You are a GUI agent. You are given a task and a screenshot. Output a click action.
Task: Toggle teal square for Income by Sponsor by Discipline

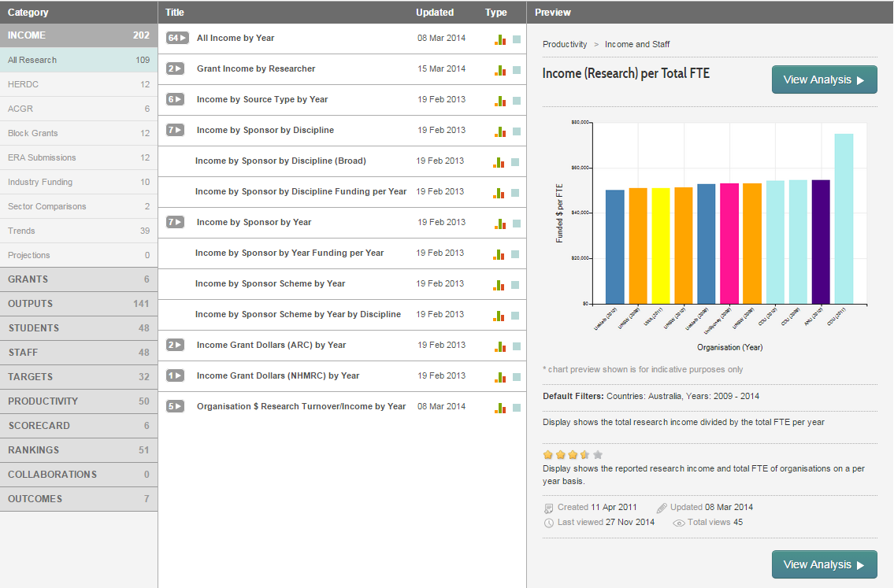pyautogui.click(x=517, y=131)
